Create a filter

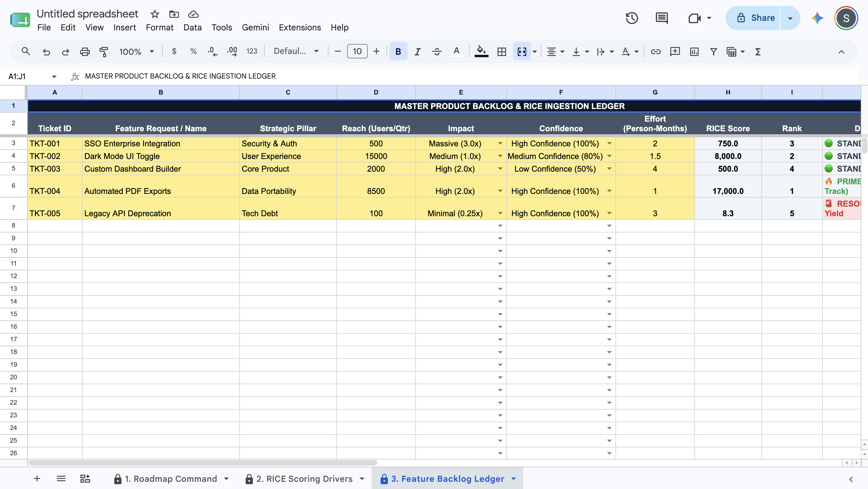[x=713, y=51]
